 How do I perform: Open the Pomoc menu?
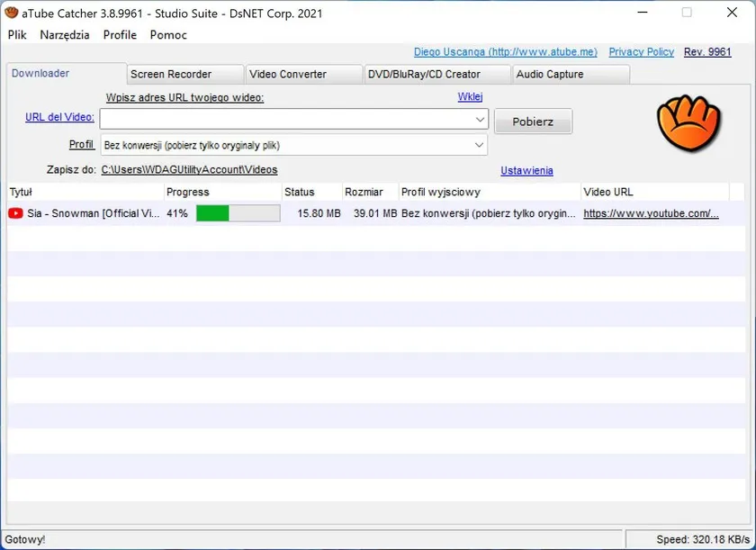click(168, 34)
